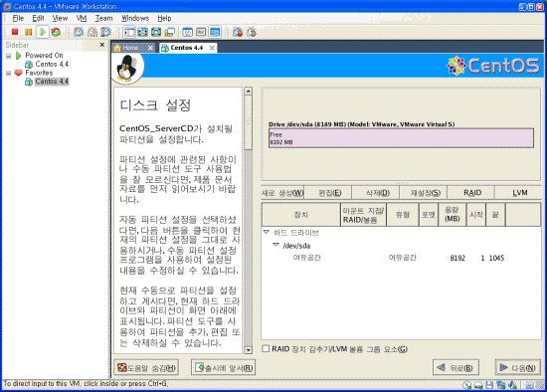Switch to the Centos 4.4 tab
The height and width of the screenshot is (392, 547).
pos(188,48)
